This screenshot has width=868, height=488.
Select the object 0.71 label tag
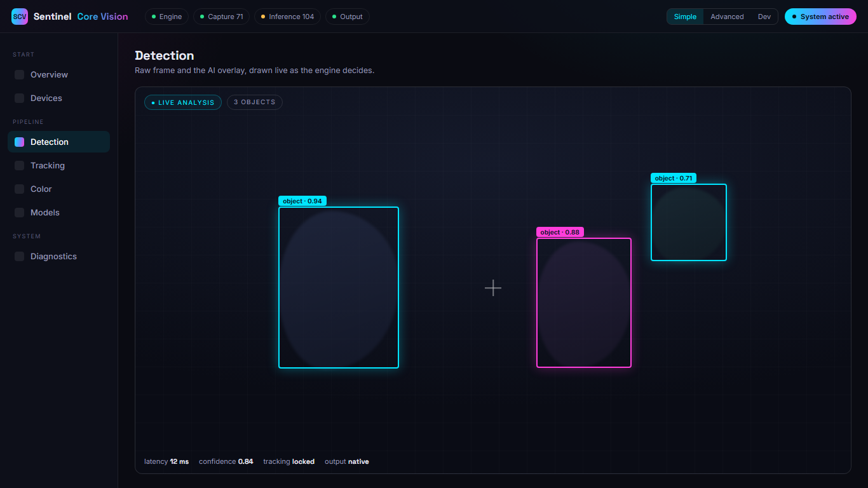(674, 178)
